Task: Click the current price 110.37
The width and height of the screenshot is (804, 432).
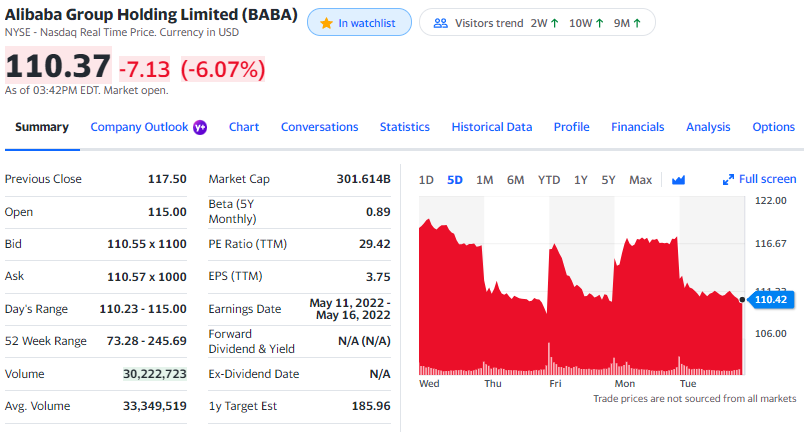Action: 58,66
